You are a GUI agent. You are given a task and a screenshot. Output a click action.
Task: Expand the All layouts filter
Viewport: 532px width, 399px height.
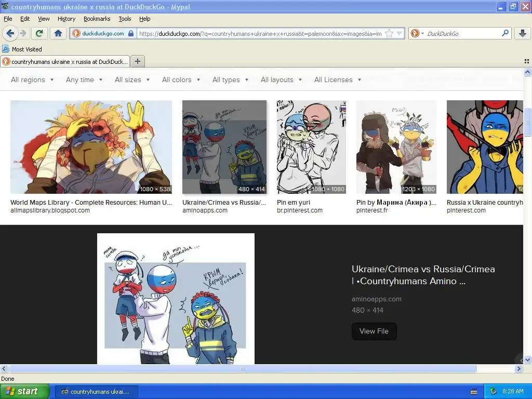coord(281,79)
